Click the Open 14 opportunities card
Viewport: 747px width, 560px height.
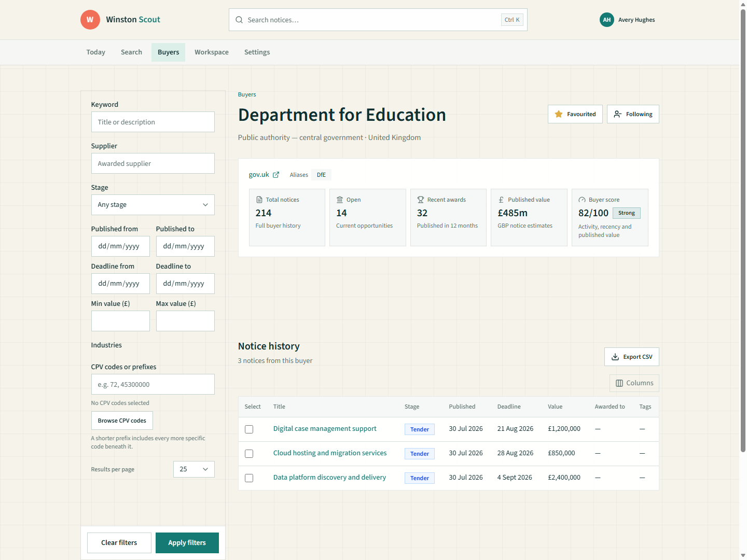click(368, 217)
